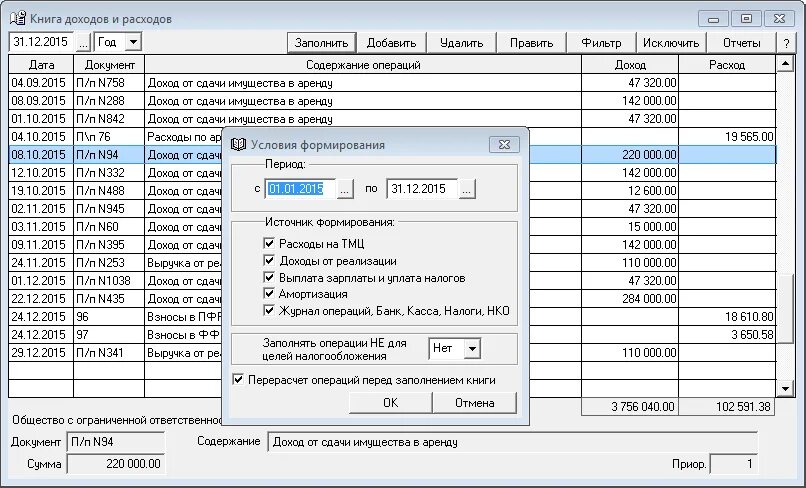
Task: Close the Условия формирования dialog
Action: pos(504,144)
